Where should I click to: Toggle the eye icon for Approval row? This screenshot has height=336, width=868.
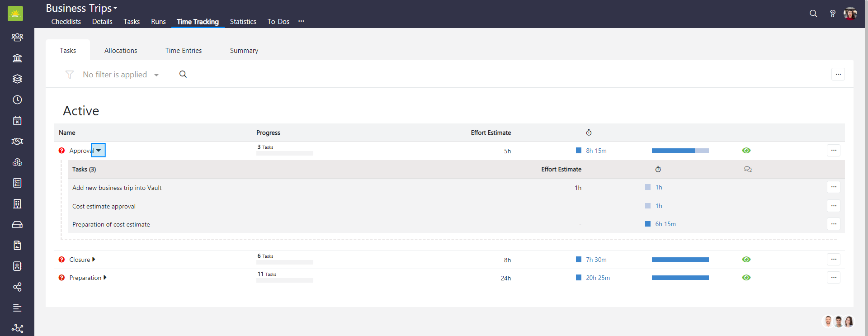pos(746,151)
